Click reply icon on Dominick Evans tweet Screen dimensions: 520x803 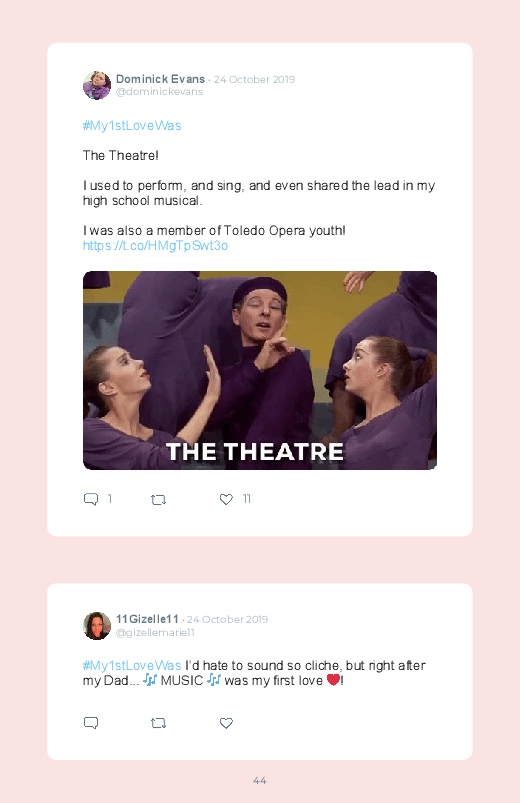[91, 499]
